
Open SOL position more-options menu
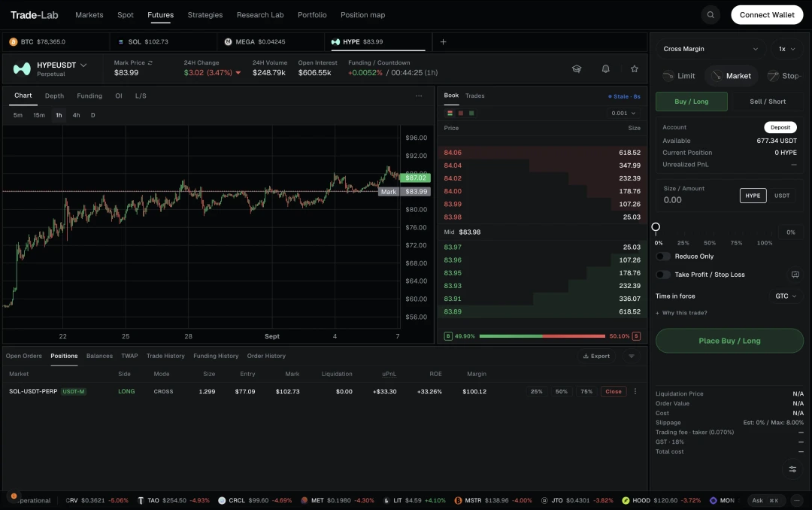point(635,392)
